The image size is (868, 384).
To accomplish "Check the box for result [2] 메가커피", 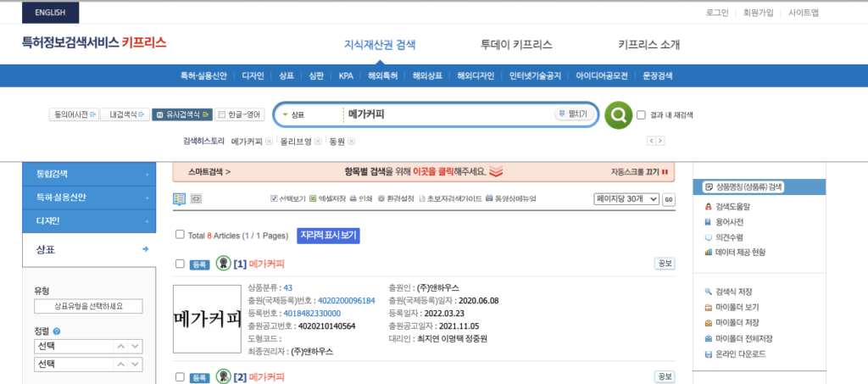I will [180, 377].
